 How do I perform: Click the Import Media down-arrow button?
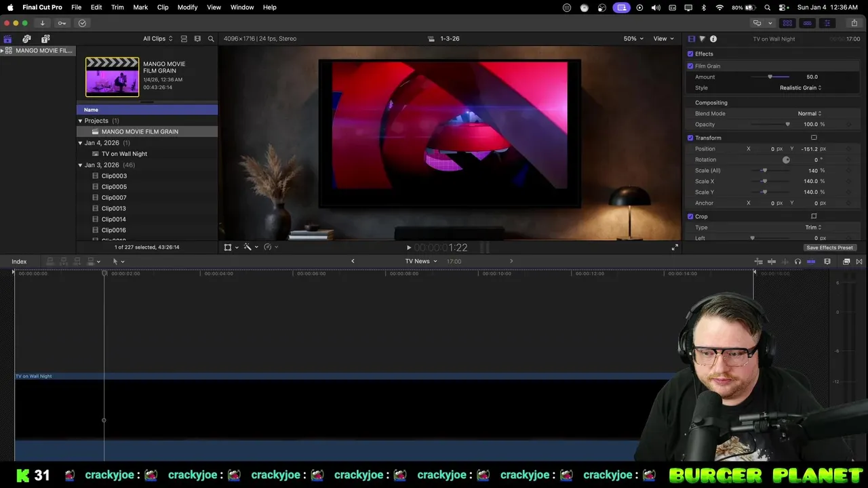click(42, 23)
